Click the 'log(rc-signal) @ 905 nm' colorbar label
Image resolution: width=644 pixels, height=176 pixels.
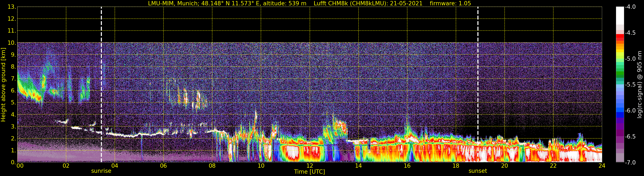640,85
